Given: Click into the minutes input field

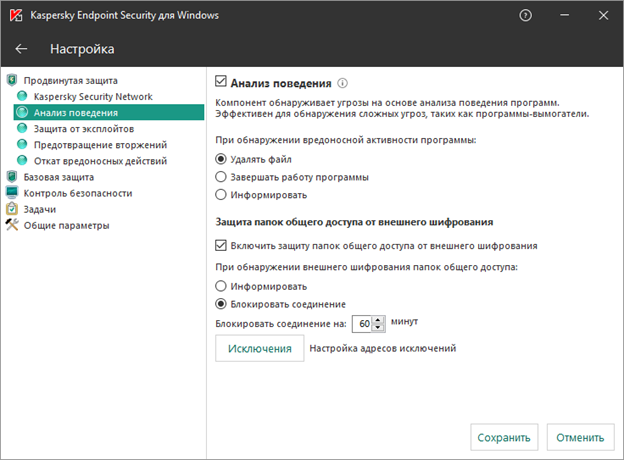Looking at the screenshot, I should coord(364,323).
